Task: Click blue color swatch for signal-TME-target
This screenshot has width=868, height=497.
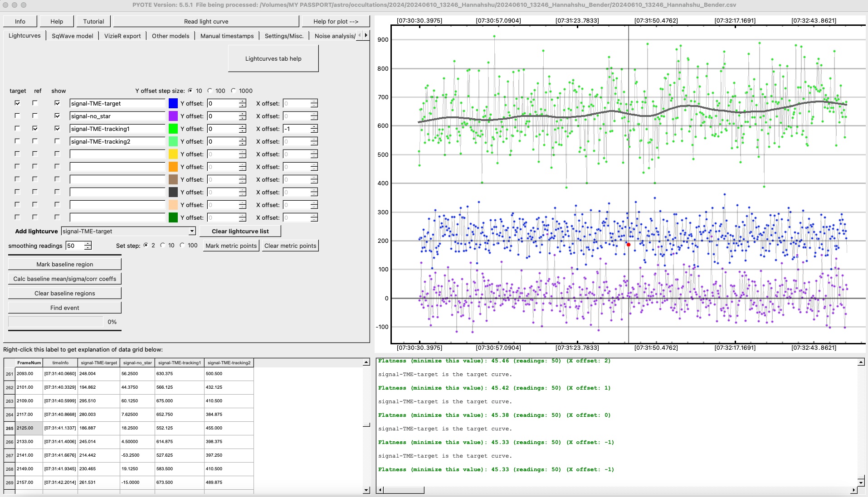Action: [173, 103]
